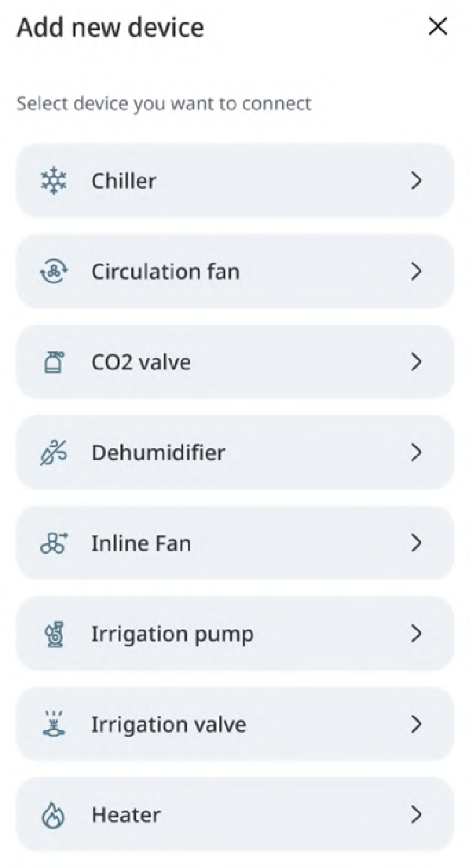Close the Add new device dialog
The height and width of the screenshot is (868, 469).
438,27
